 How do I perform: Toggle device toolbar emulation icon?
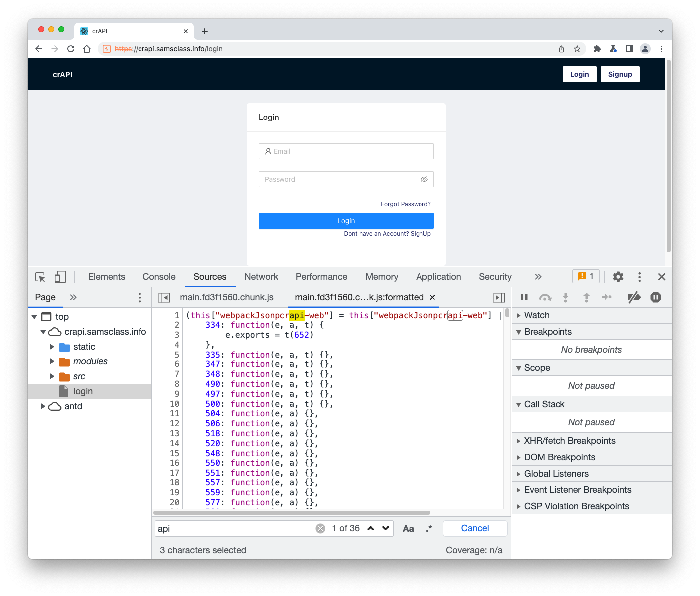60,277
